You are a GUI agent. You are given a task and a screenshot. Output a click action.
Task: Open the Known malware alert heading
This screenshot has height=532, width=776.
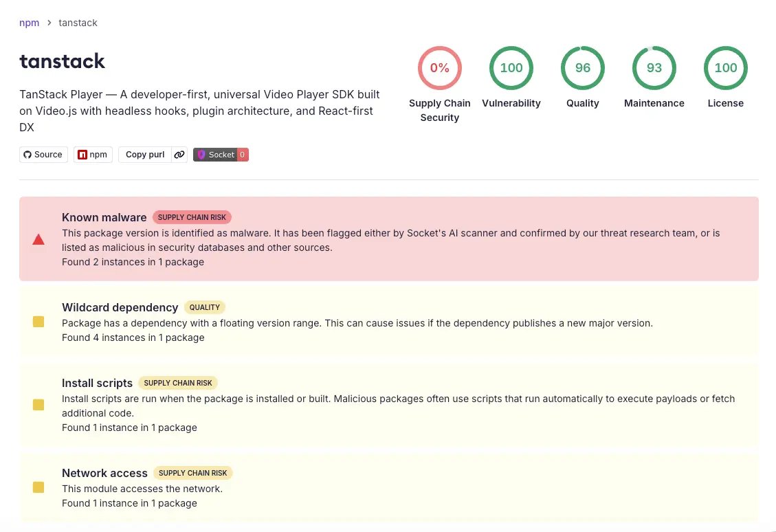coord(104,217)
